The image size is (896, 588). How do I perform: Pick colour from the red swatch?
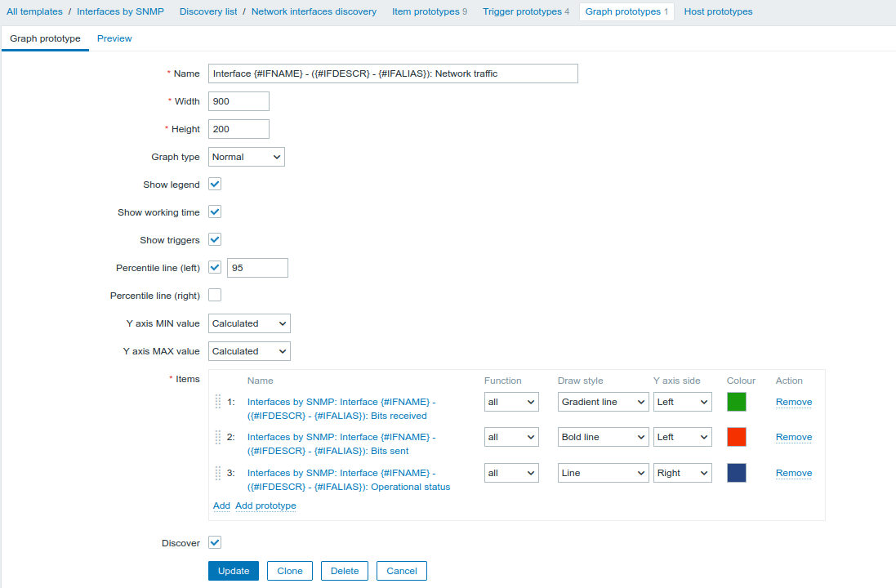(x=737, y=437)
